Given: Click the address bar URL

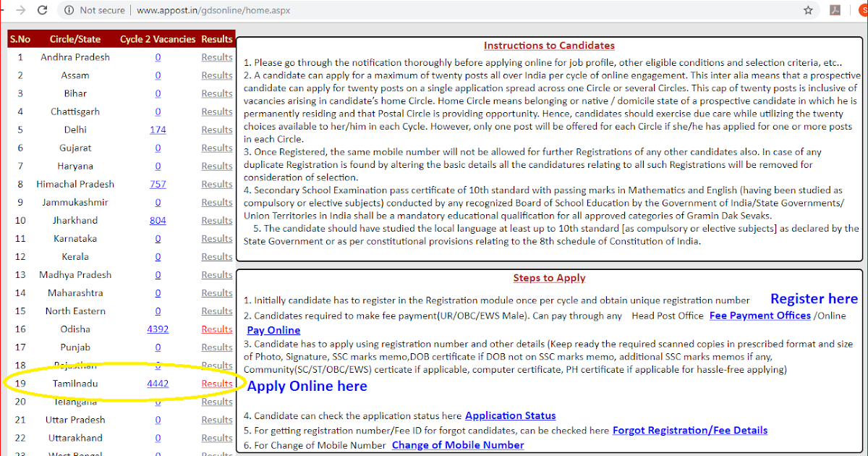Looking at the screenshot, I should click(213, 11).
